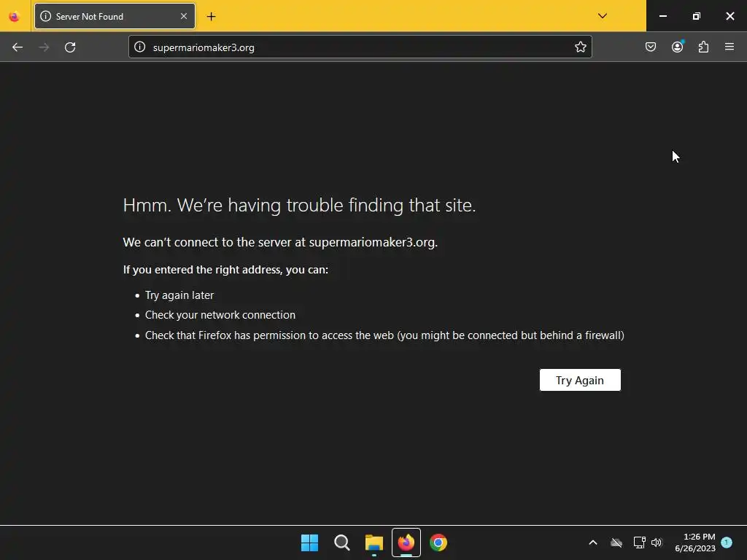Click the disabled forward navigation arrow

coord(44,47)
